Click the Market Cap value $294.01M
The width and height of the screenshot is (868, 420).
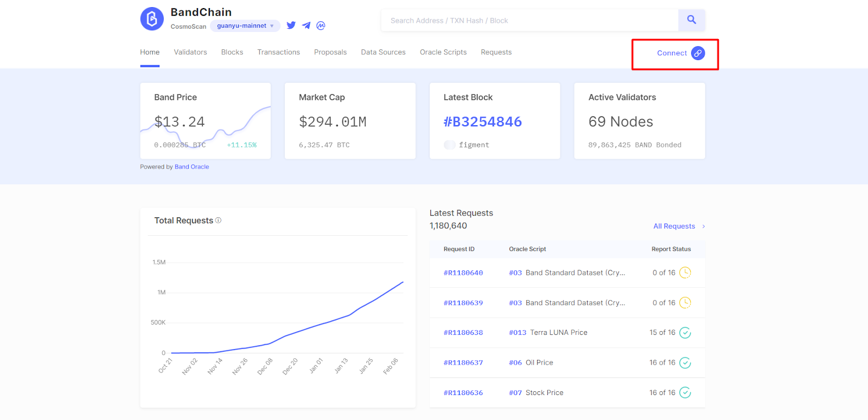point(333,122)
